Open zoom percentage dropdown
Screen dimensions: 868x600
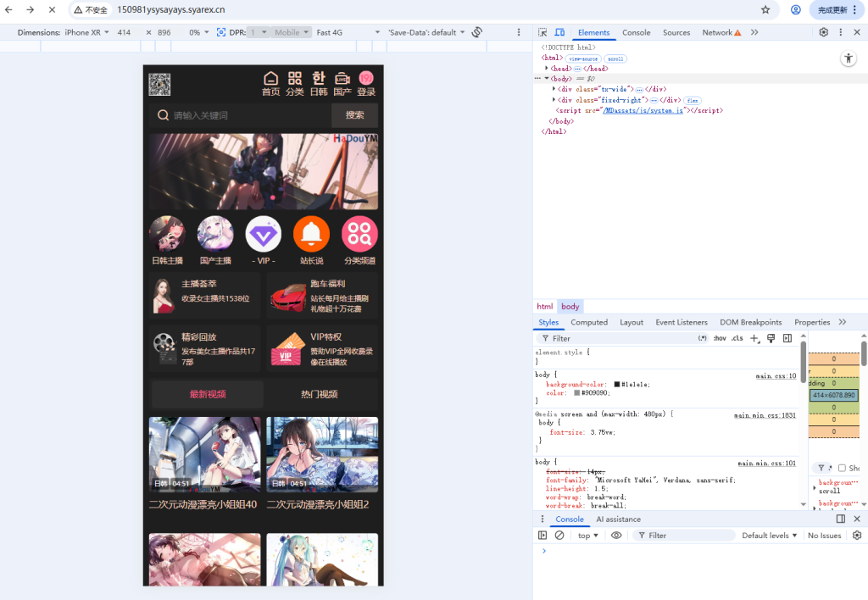[198, 32]
